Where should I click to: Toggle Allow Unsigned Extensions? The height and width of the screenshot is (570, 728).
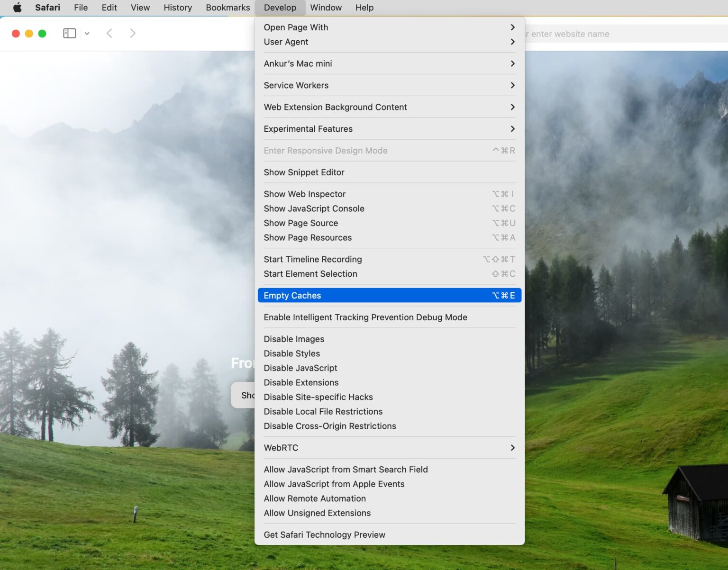[390, 513]
